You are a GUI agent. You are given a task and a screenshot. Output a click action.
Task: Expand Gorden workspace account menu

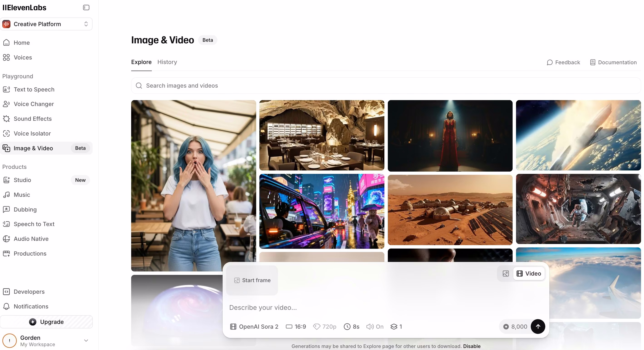[x=86, y=340]
